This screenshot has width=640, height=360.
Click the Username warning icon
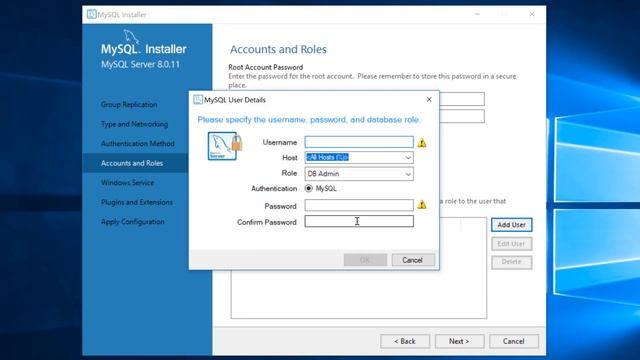[x=422, y=143]
